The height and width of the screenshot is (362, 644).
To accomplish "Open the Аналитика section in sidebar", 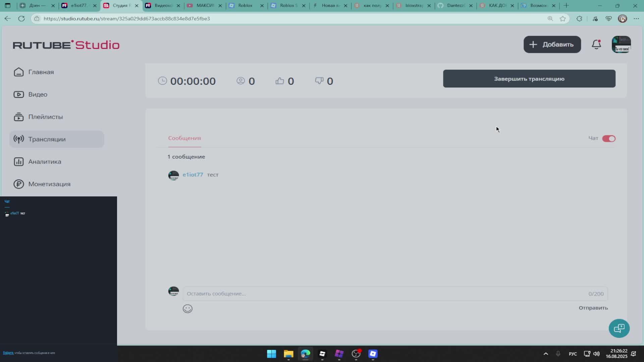I will tap(45, 162).
